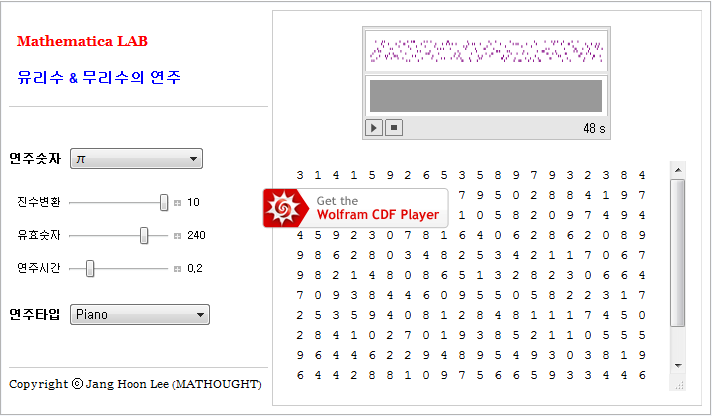The image size is (712, 417).
Task: Expand the 진수변환 slider plus control
Action: pos(177,203)
